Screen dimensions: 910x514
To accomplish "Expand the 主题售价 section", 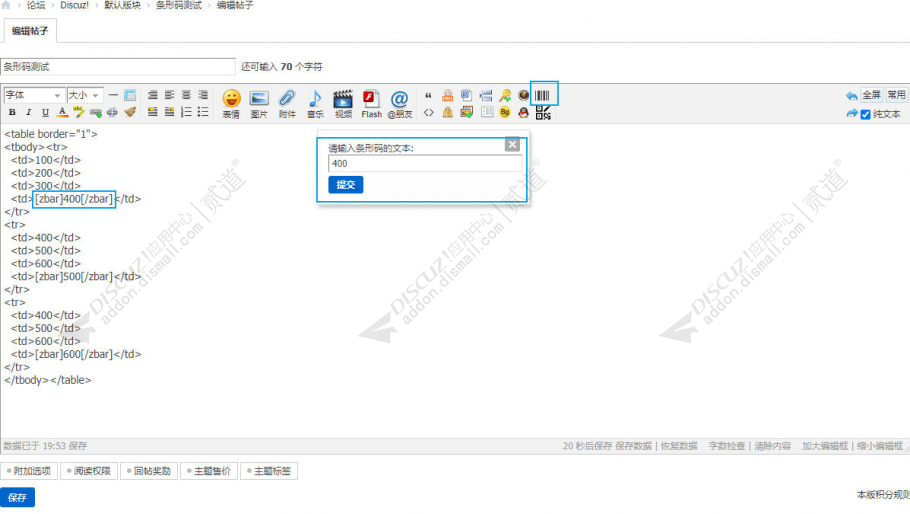I will pos(210,471).
